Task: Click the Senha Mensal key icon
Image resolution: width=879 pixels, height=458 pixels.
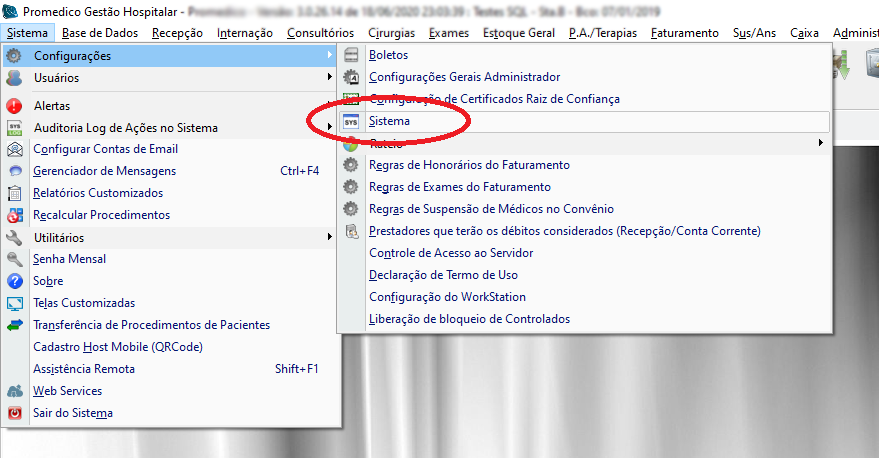Action: [15, 259]
